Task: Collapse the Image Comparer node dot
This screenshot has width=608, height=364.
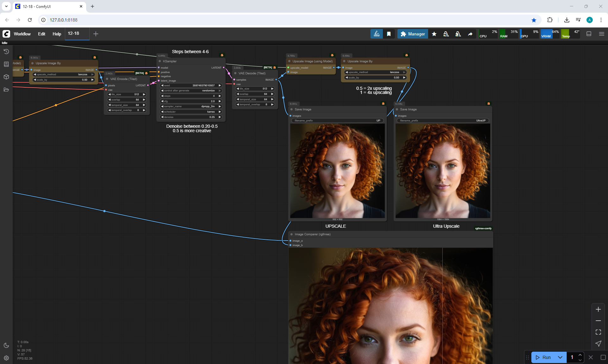Action: pyautogui.click(x=292, y=234)
